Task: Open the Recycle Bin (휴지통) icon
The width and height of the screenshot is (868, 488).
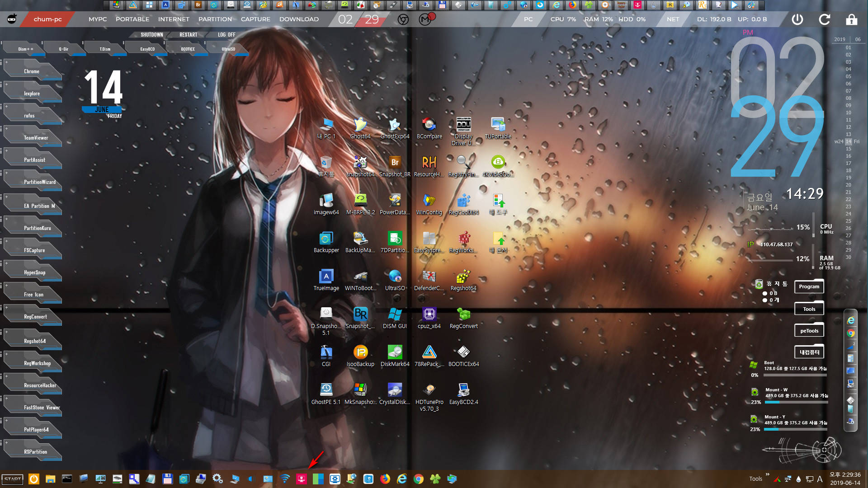Action: click(326, 166)
